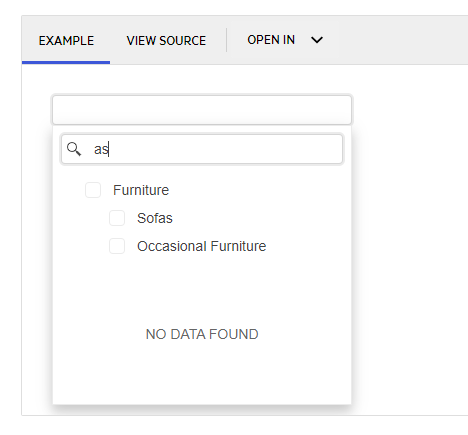Open the OPEN IN dropdown
This screenshot has height=435, width=468.
tap(285, 40)
